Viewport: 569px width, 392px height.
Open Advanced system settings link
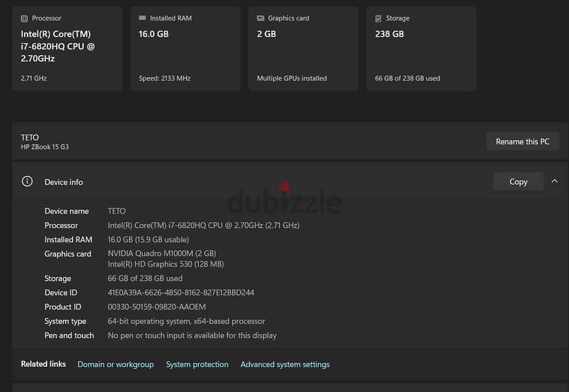coord(285,365)
